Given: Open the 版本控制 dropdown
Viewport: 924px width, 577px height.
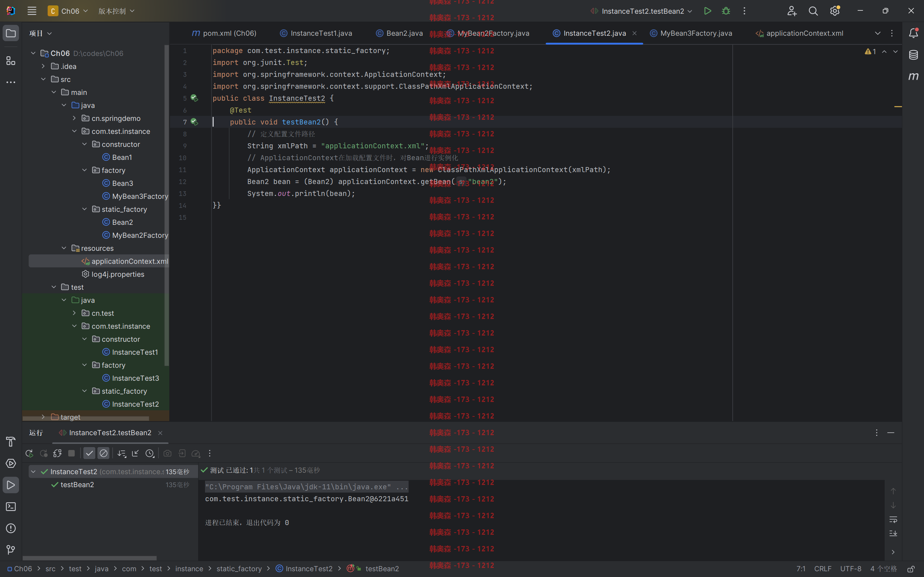Looking at the screenshot, I should tap(116, 11).
